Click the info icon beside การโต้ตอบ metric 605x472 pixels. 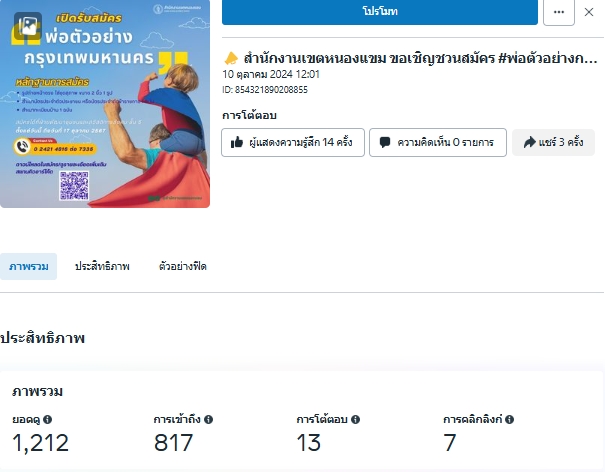coord(355,420)
